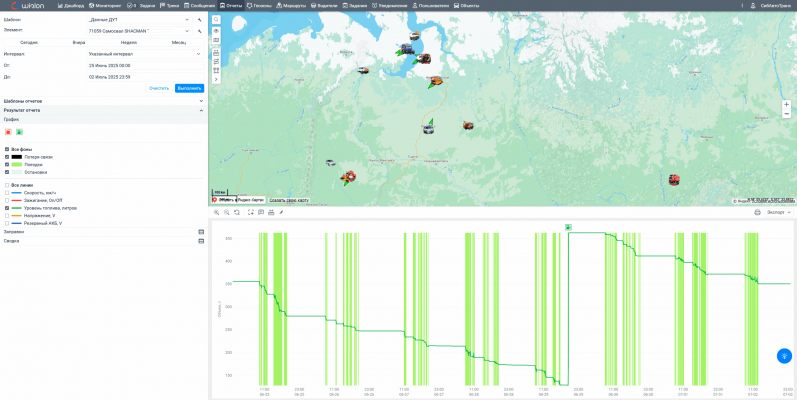This screenshot has width=797, height=400.
Task: Select the Вчера interval button
Action: [x=79, y=43]
